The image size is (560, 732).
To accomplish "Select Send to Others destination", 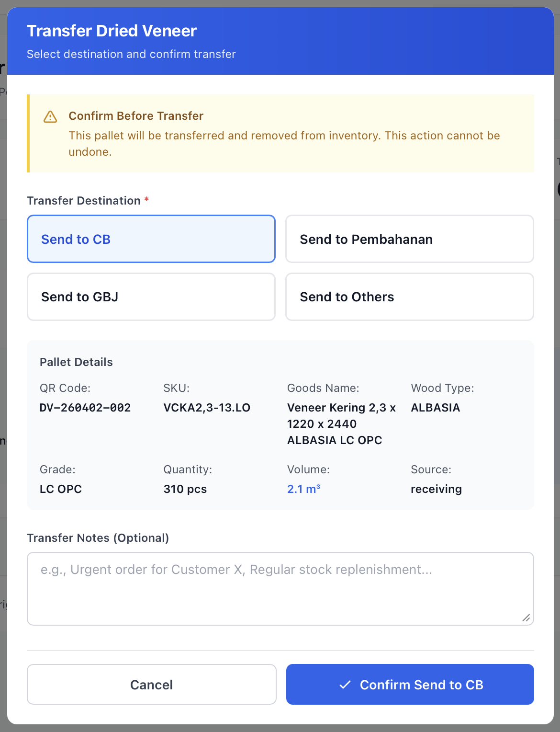I will (409, 297).
